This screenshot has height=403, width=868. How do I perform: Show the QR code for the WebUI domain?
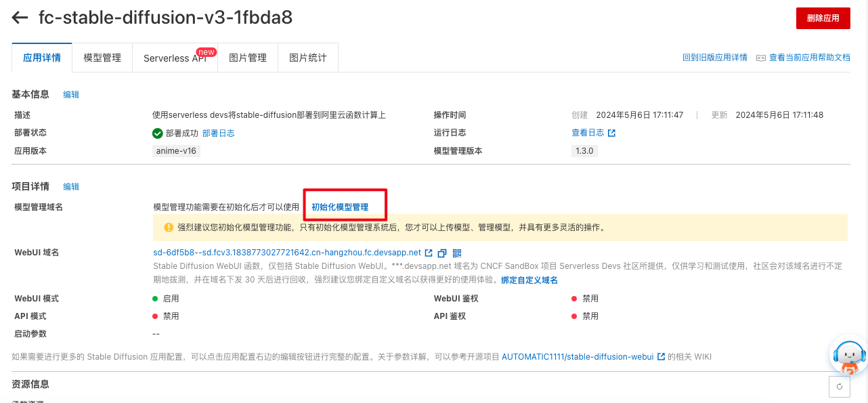(x=457, y=253)
